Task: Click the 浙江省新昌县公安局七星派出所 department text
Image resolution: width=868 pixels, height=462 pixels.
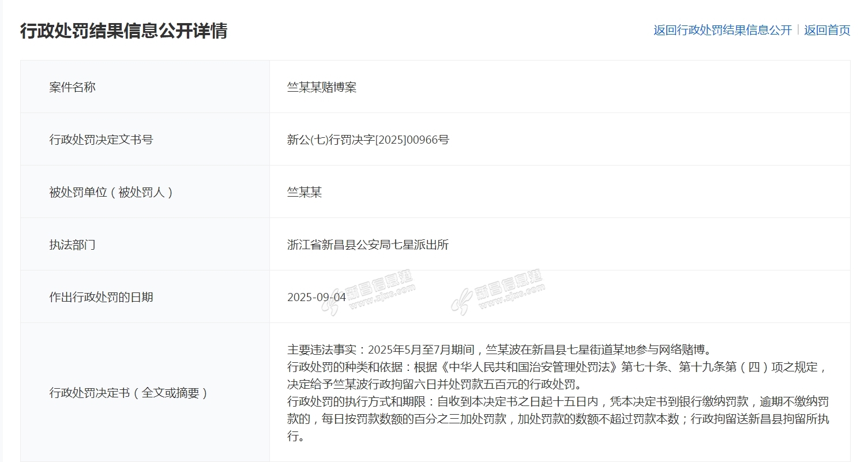Action: coord(368,245)
